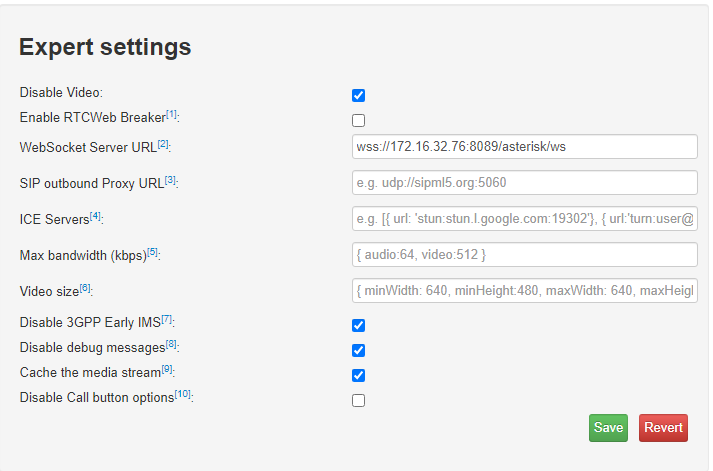Open footnote [1] beside RTCWeb Breaker
The image size is (713, 471).
(172, 115)
